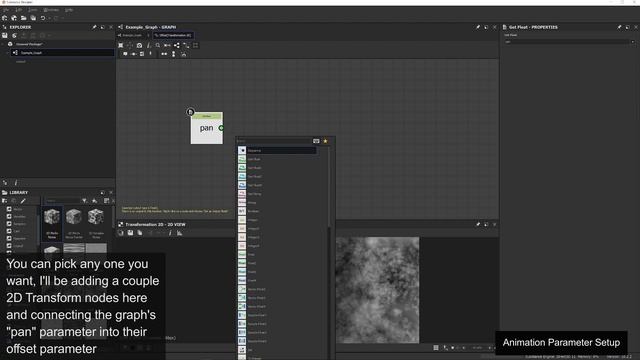This screenshot has width=640, height=360.
Task: Choose Swizzle Float1 from the node list
Action: click(x=277, y=315)
